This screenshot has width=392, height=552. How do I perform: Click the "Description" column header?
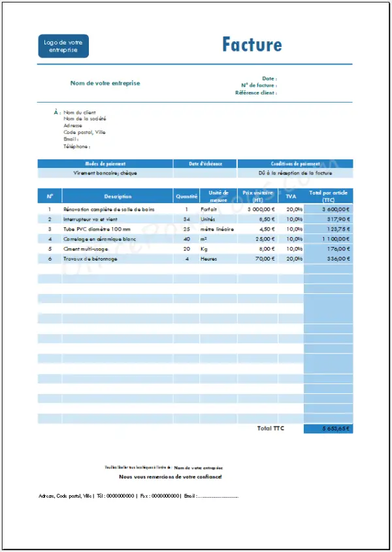[118, 196]
